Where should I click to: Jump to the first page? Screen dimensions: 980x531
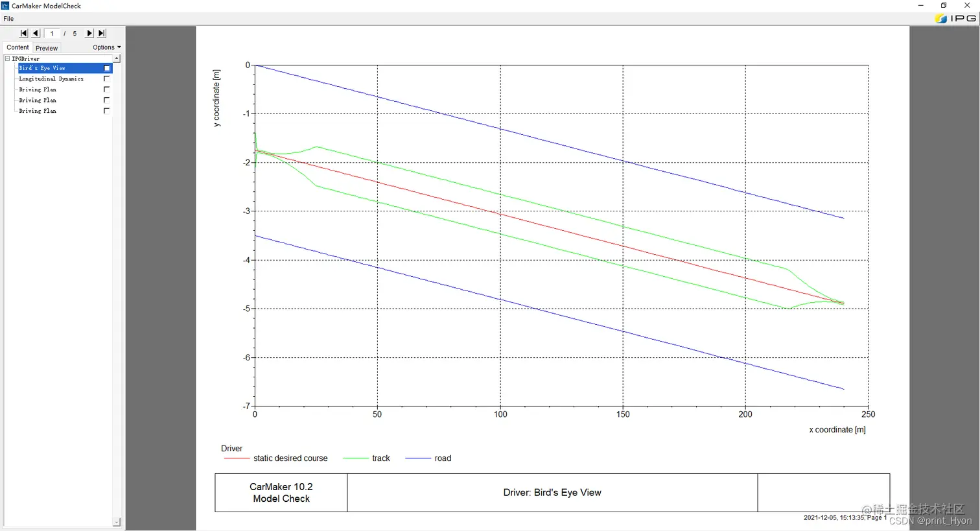[24, 33]
